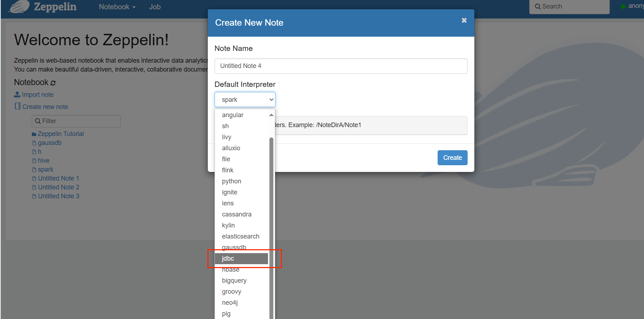Click the Zeppelin brand title
644x319 pixels.
(x=55, y=7)
